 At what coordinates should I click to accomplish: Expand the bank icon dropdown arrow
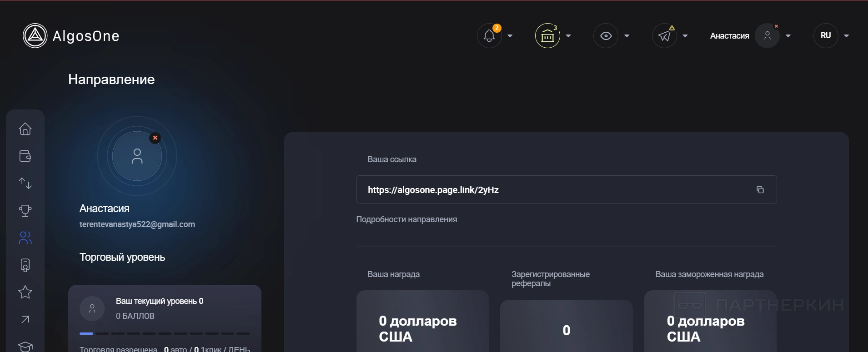[568, 36]
